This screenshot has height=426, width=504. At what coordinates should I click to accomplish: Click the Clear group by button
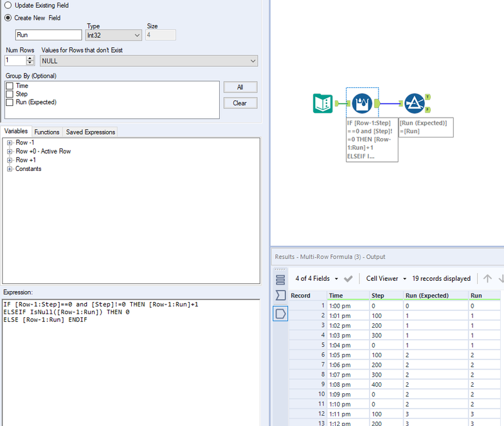pyautogui.click(x=240, y=103)
